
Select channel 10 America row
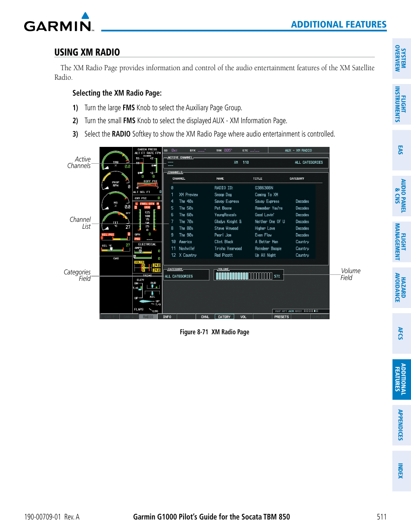tap(243, 242)
